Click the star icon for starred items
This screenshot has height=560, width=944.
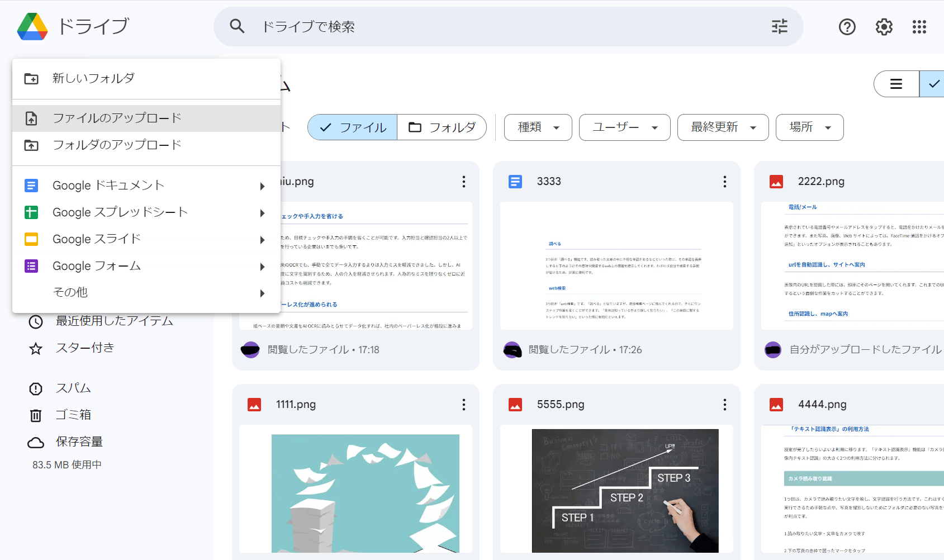click(x=36, y=349)
